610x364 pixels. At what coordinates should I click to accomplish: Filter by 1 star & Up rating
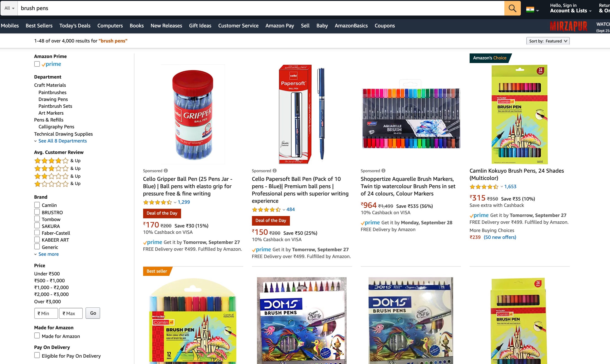click(x=57, y=184)
